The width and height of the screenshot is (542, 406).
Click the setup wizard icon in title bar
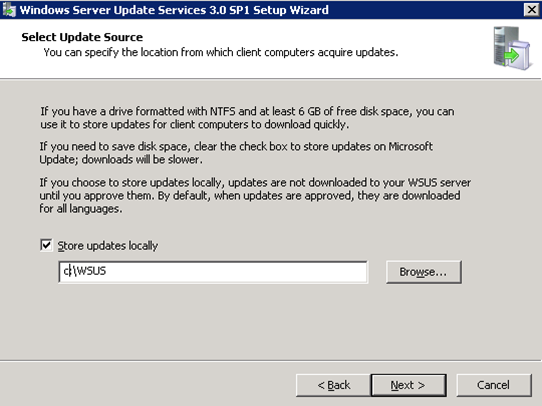click(x=9, y=10)
